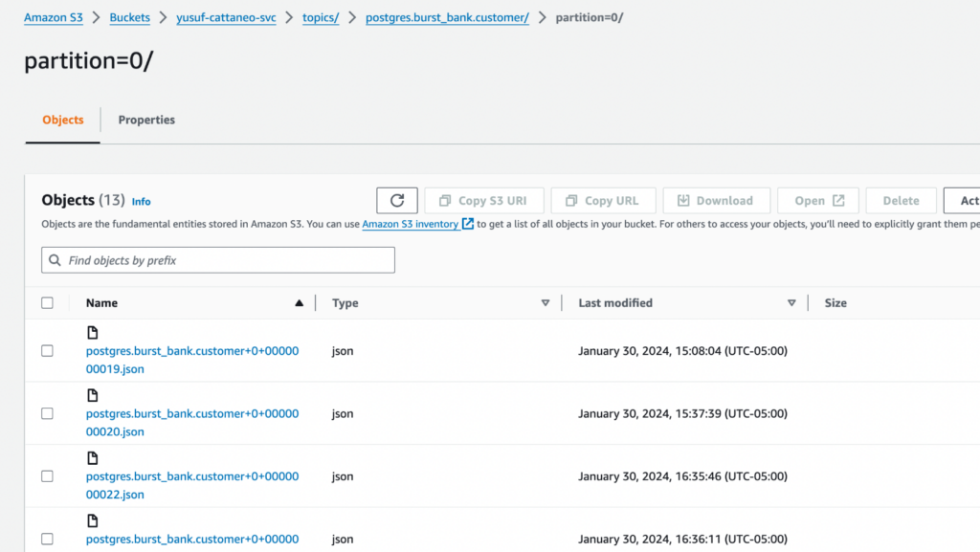Screen dimensions: 980x552
Task: Navigate to Buckets via breadcrumb
Action: [x=129, y=16]
